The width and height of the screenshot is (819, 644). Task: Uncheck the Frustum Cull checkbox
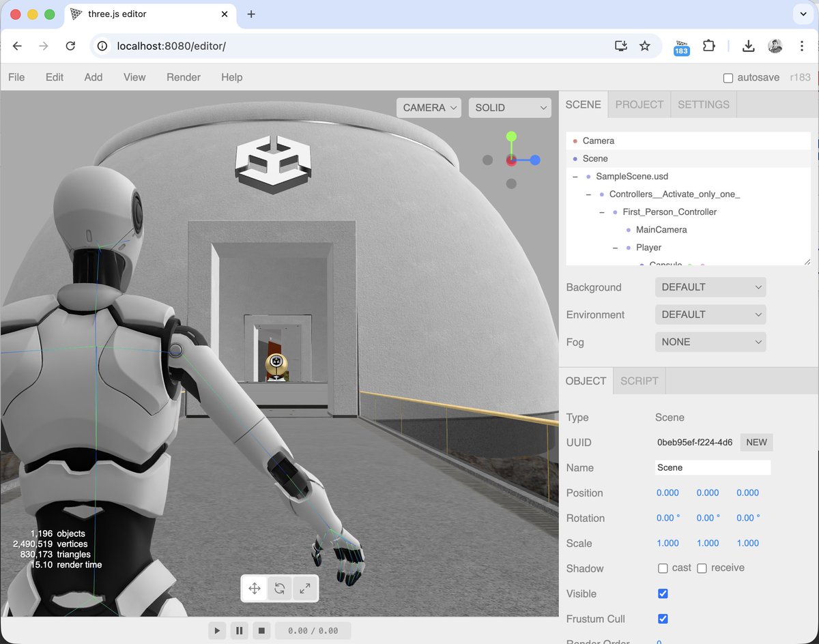click(x=663, y=619)
